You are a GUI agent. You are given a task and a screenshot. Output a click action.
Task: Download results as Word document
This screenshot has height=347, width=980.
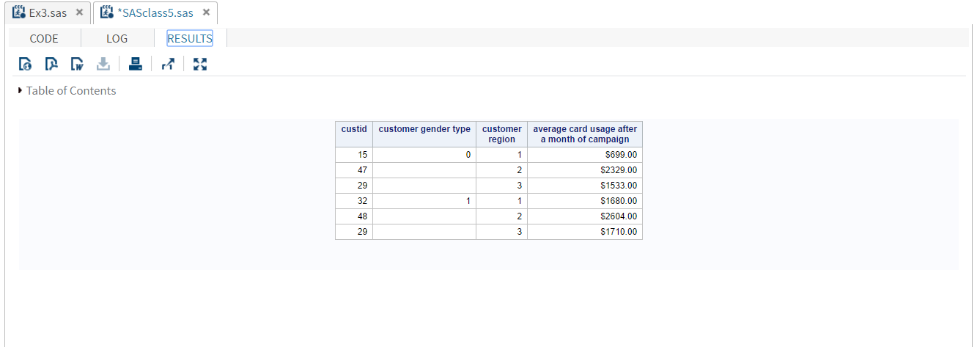[77, 65]
